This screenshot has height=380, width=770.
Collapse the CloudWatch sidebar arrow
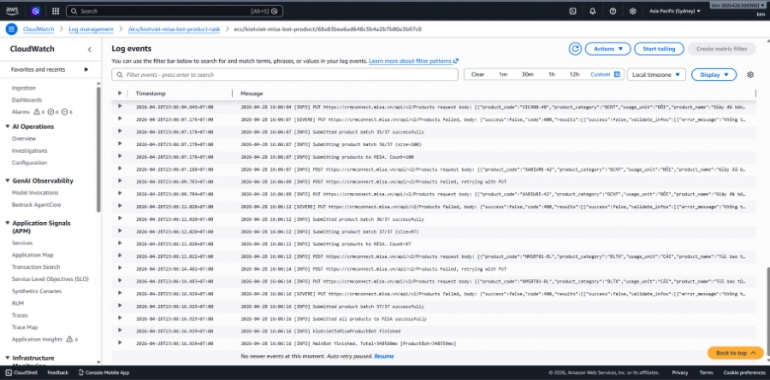(x=89, y=49)
